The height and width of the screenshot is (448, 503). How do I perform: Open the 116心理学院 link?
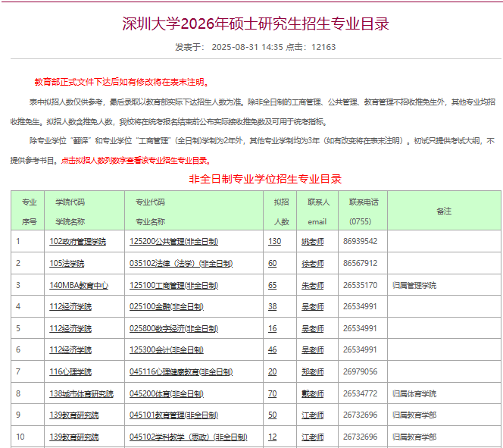70,371
